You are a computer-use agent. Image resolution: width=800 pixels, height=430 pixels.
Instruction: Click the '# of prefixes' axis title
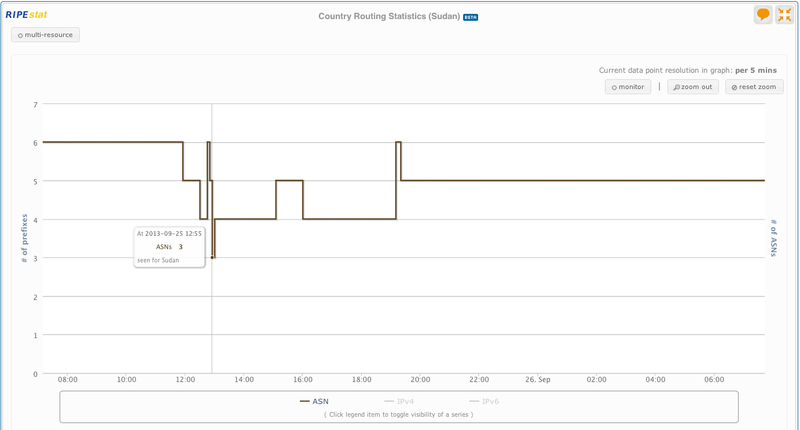coord(25,238)
